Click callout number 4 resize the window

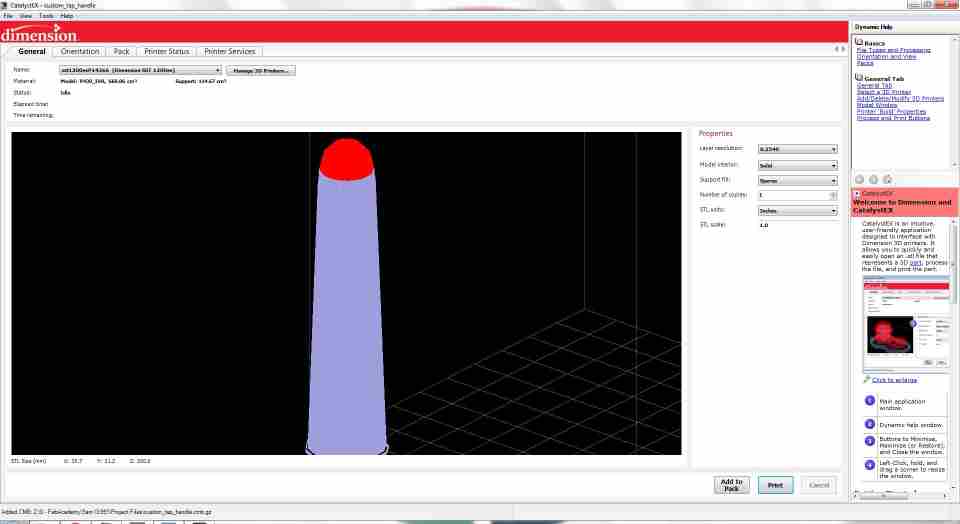(869, 465)
